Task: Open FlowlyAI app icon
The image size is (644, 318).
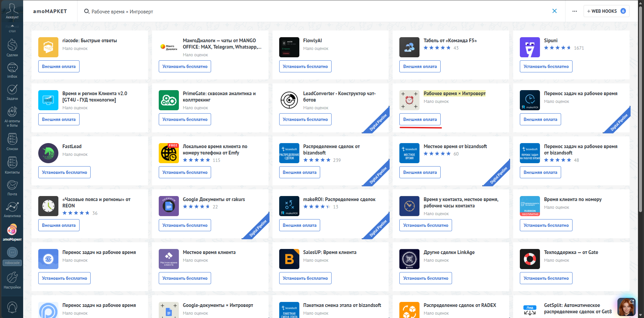Action: click(289, 47)
